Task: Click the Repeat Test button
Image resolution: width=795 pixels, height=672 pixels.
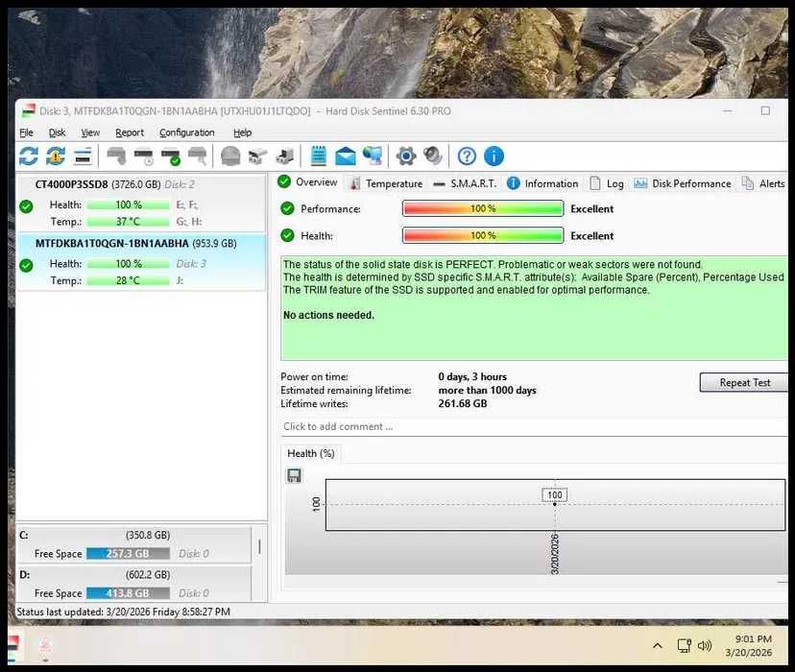Action: (744, 383)
